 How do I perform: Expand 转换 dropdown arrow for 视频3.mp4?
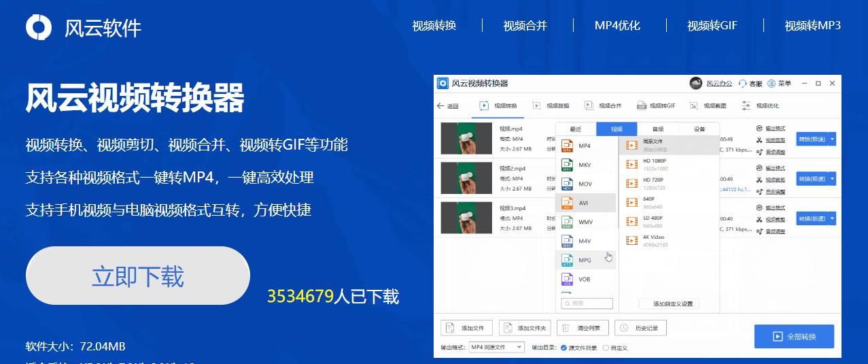832,218
